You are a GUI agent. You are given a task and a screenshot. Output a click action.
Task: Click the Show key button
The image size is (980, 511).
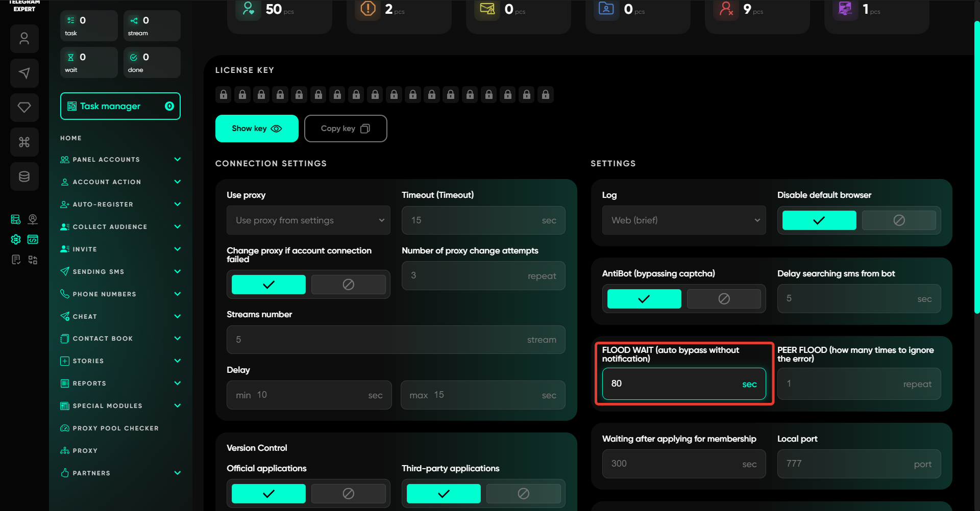tap(257, 129)
